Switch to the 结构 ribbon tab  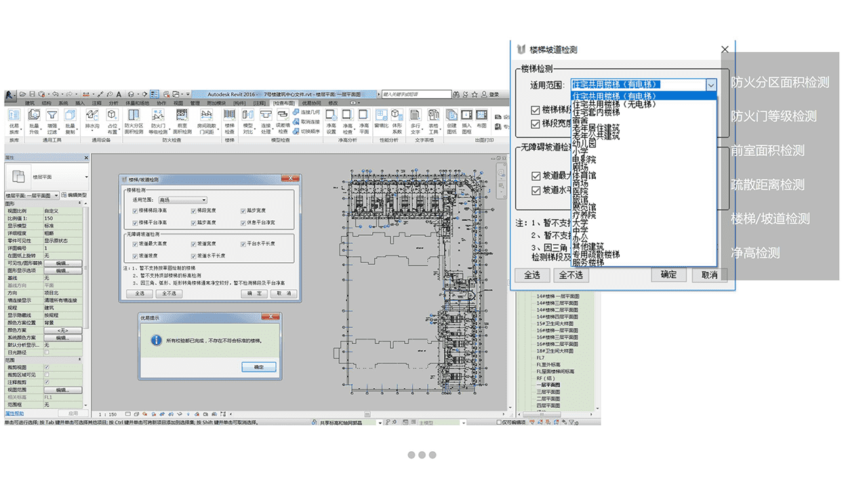(x=47, y=102)
